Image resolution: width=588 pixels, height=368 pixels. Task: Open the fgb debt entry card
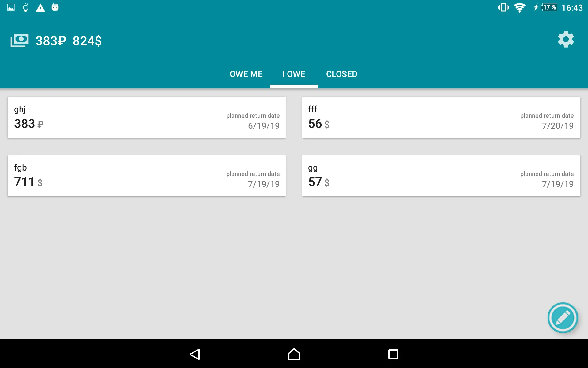tap(147, 175)
